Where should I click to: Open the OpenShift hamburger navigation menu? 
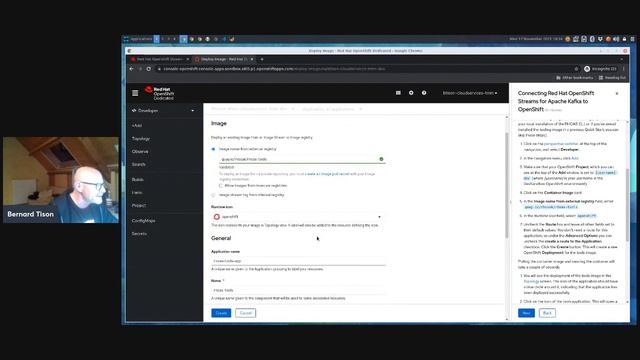135,93
